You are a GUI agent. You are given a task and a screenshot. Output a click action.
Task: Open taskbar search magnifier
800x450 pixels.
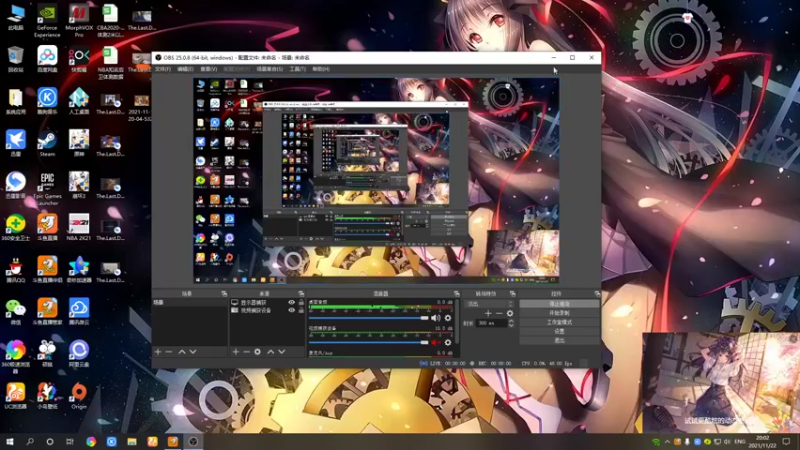30,442
